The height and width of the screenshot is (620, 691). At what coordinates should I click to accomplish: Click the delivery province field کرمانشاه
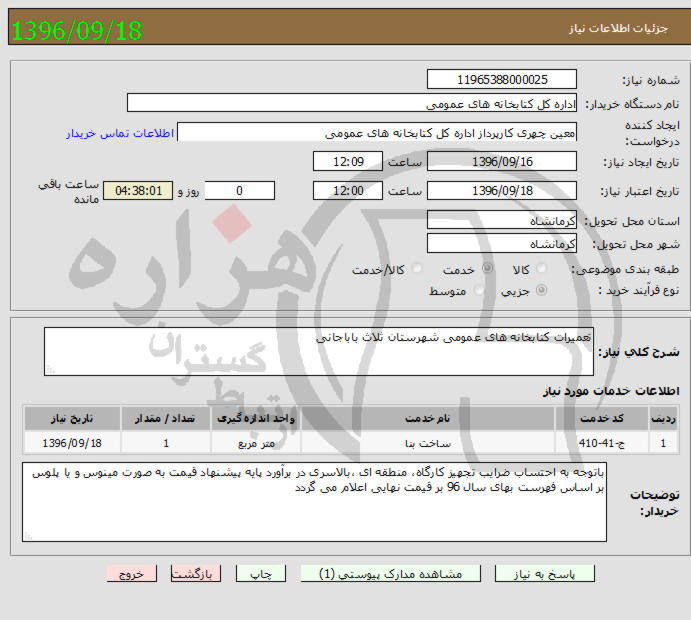coord(502,220)
